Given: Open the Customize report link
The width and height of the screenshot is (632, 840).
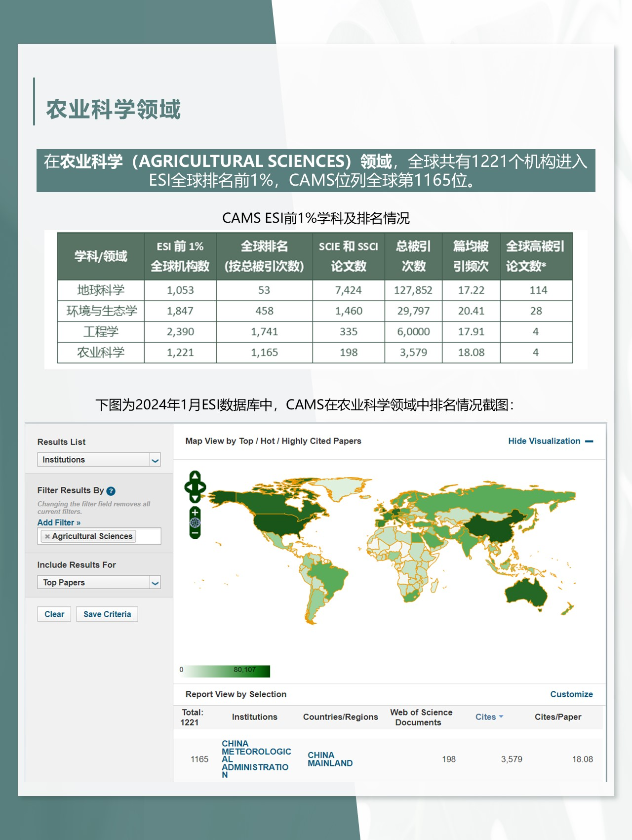Looking at the screenshot, I should click(x=571, y=694).
